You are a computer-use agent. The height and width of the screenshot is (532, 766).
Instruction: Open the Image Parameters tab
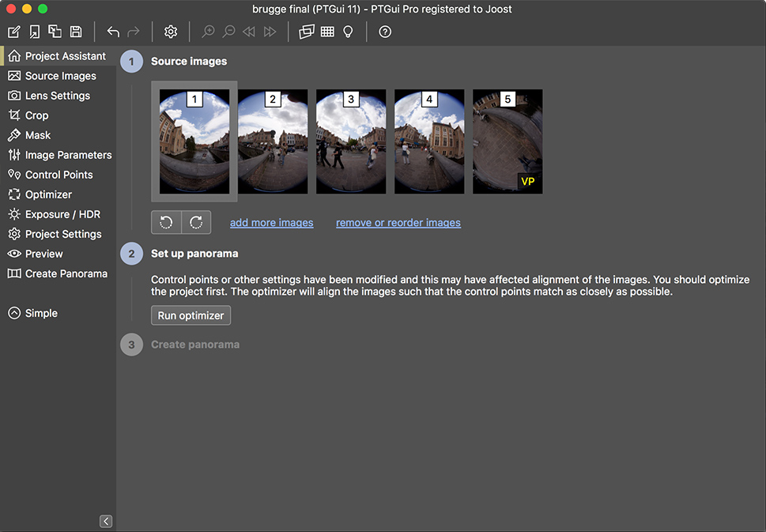click(58, 155)
